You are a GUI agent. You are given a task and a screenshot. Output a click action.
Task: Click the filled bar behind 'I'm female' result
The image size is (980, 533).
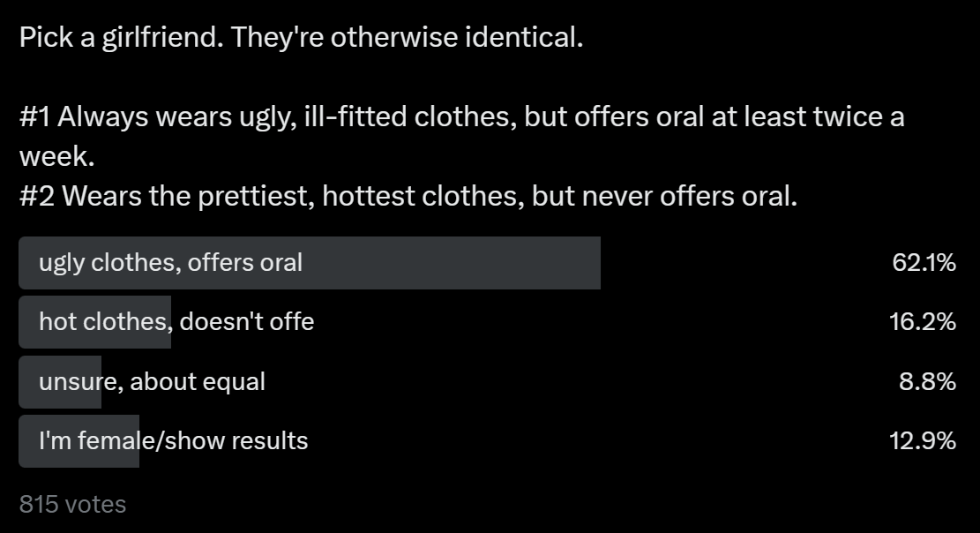click(x=79, y=441)
